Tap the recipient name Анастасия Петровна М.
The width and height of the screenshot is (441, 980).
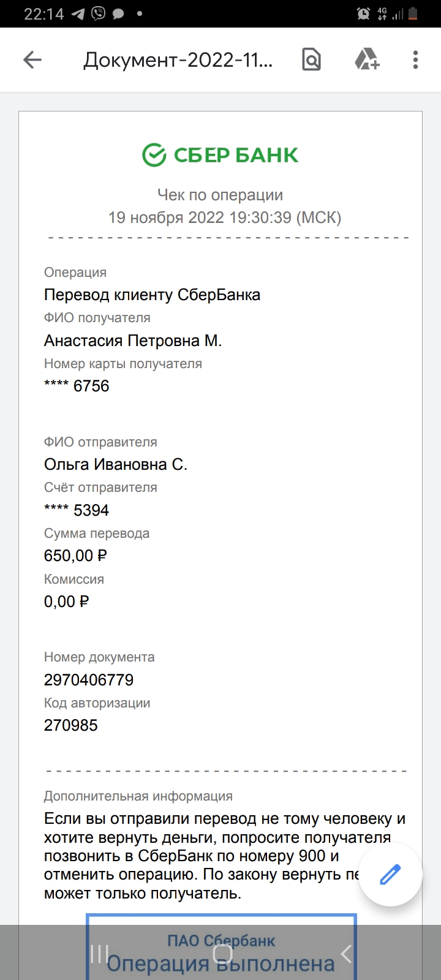[133, 341]
